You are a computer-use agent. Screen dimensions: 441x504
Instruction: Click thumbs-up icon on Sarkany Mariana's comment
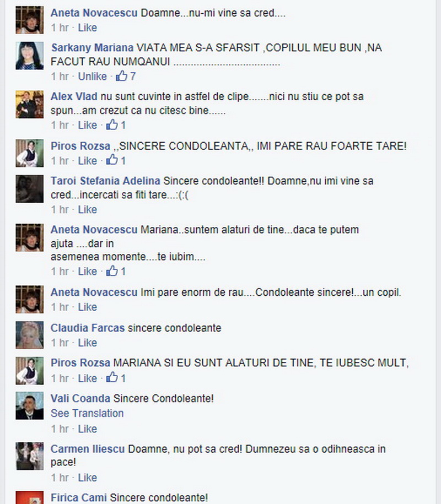click(x=122, y=76)
